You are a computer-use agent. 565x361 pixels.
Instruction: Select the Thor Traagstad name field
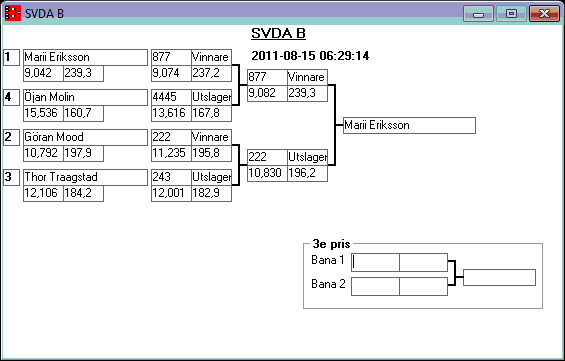click(85, 177)
